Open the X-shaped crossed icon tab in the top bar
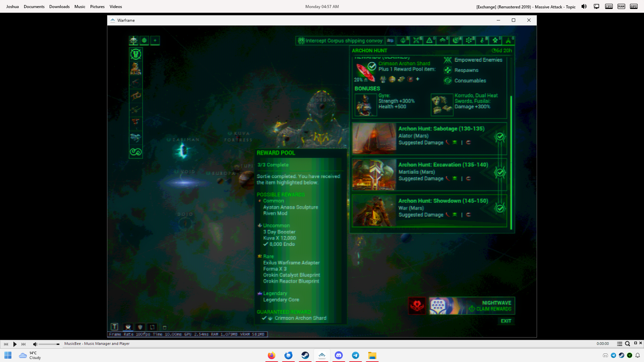 417,41
